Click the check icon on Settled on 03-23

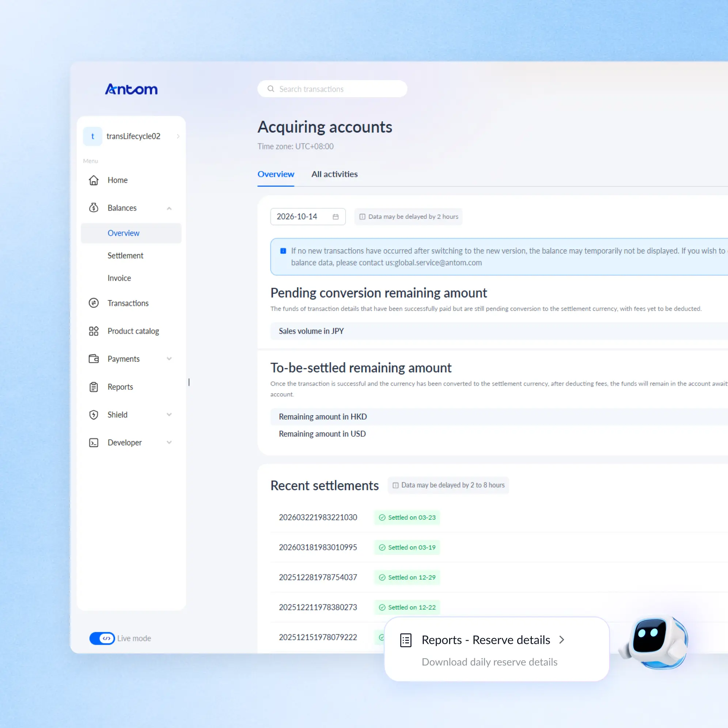(382, 517)
